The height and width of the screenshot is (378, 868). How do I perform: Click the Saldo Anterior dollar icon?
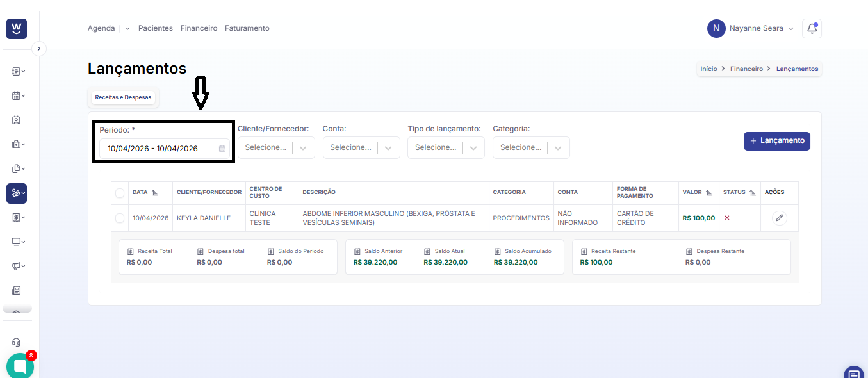click(x=357, y=252)
